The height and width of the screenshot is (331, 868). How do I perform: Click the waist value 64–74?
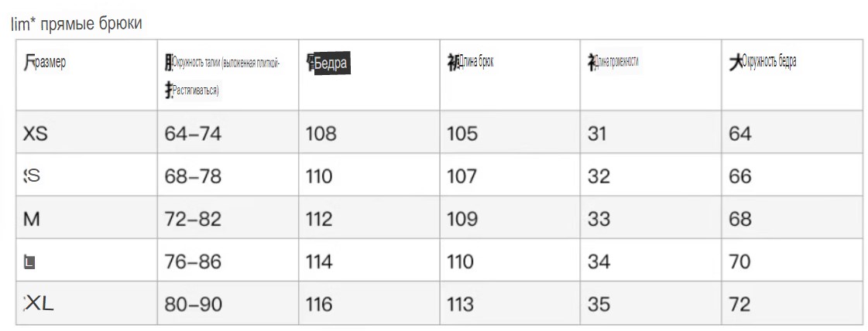tap(193, 134)
